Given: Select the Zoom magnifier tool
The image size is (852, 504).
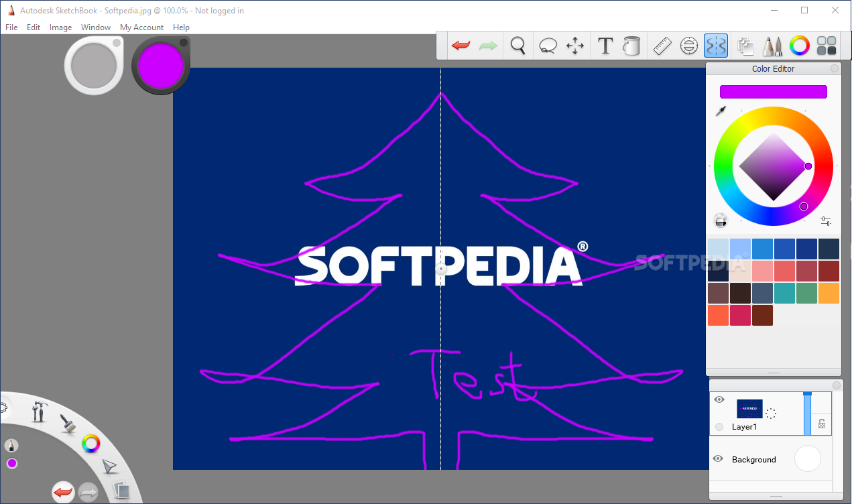Looking at the screenshot, I should [518, 46].
